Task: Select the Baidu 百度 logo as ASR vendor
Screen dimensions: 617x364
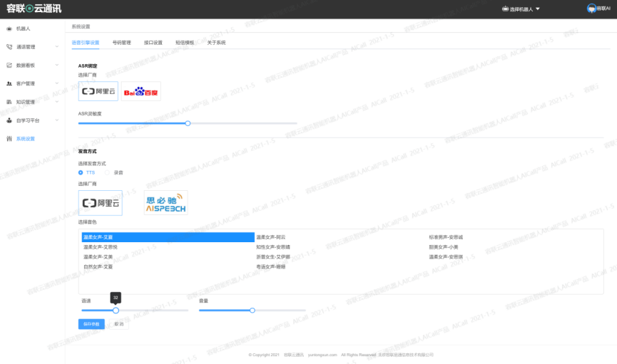Action: pos(141,91)
